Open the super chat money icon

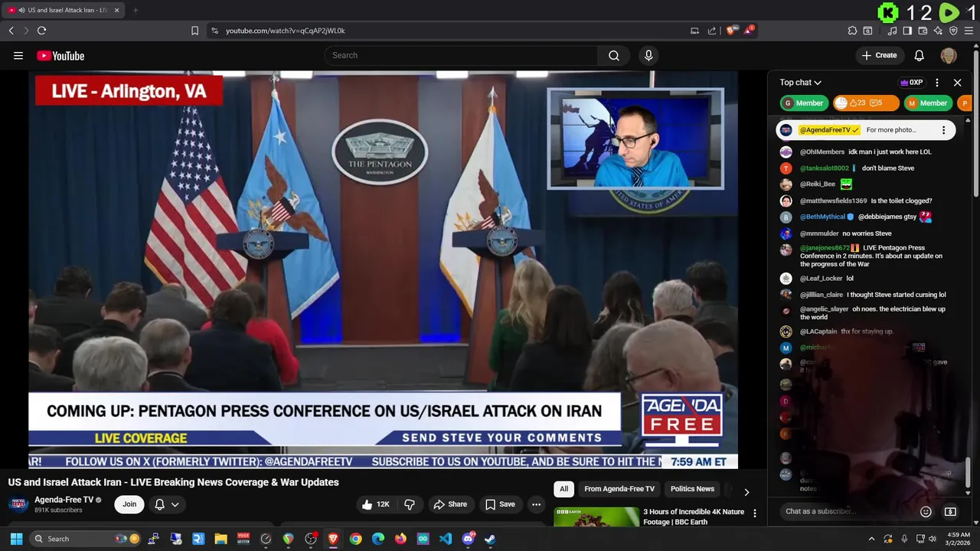pyautogui.click(x=950, y=511)
